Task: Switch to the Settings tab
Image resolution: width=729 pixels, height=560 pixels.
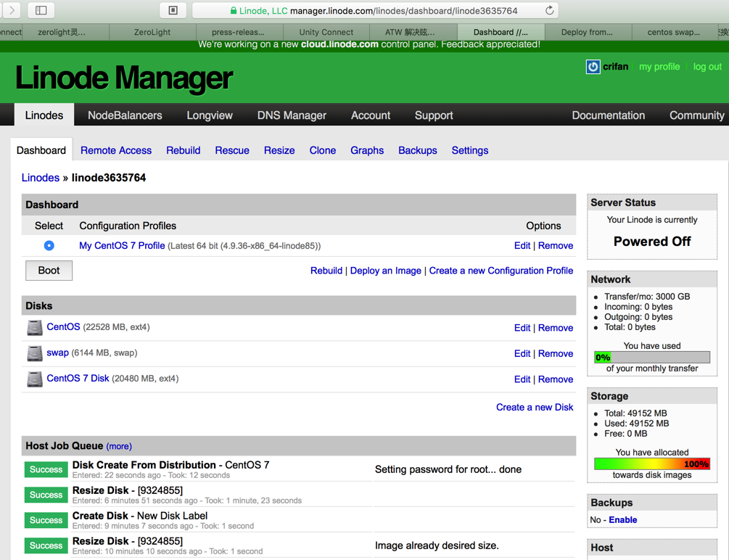Action: point(470,150)
